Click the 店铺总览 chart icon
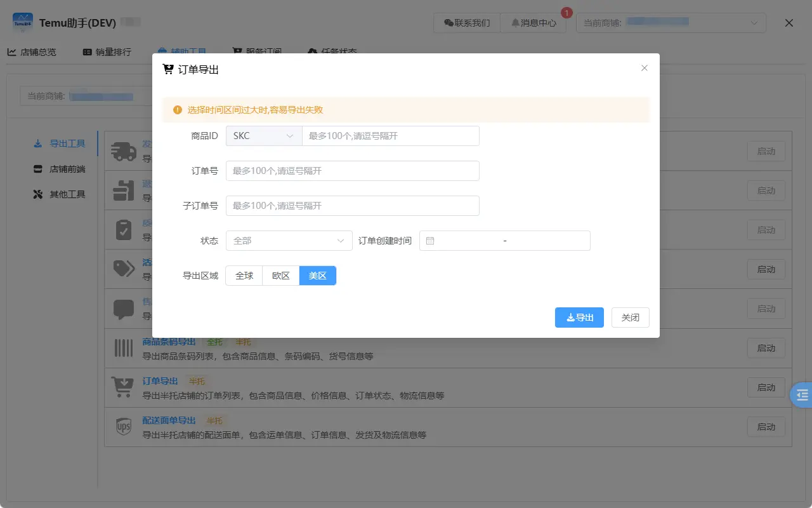This screenshot has height=508, width=812. 11,52
